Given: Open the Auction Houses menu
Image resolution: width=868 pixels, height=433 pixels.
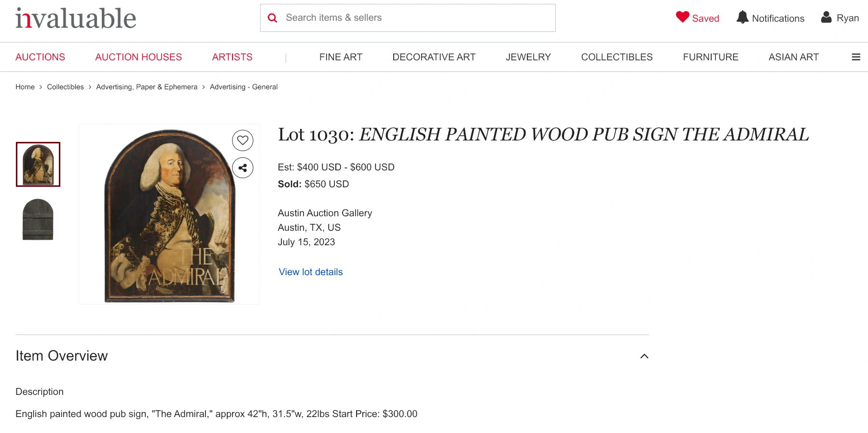Looking at the screenshot, I should (x=138, y=57).
